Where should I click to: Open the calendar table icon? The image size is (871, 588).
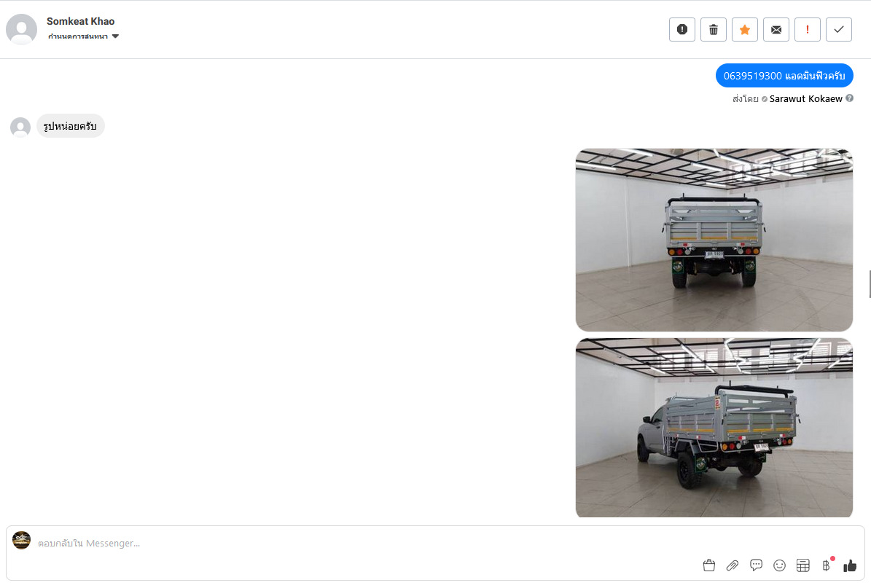point(802,565)
